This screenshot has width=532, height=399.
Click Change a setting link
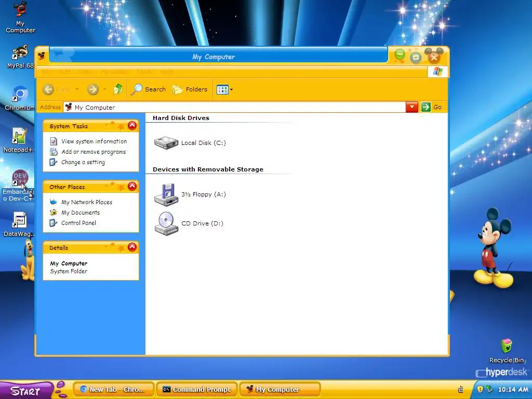(x=83, y=162)
